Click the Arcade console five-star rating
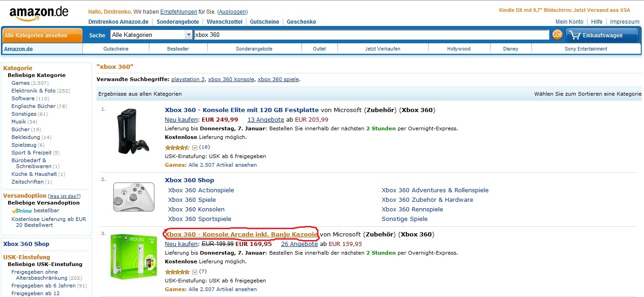 [177, 271]
